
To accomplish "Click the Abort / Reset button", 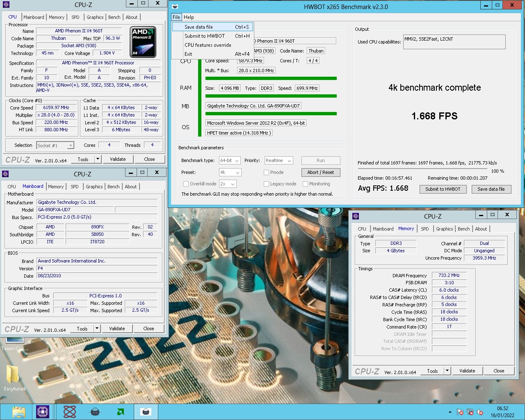I will click(321, 172).
